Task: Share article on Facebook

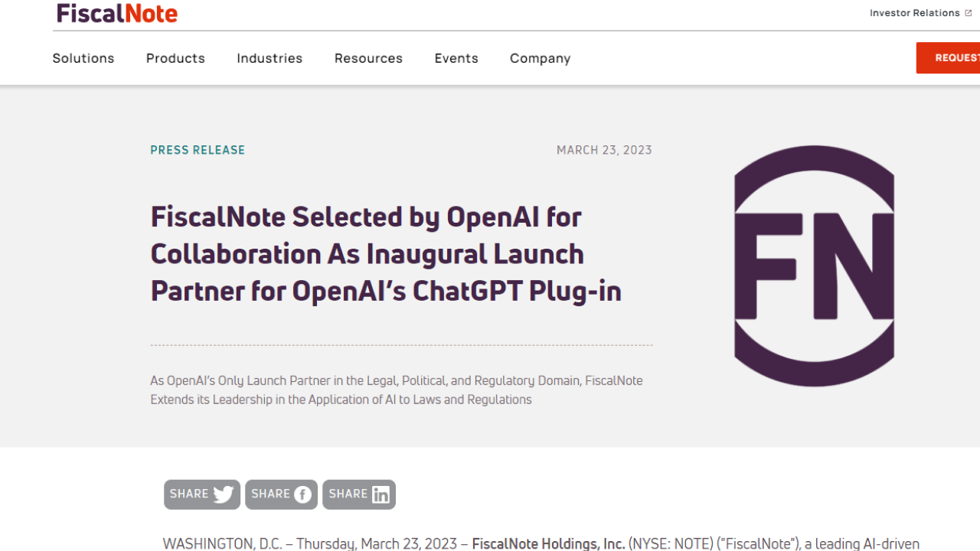Action: pos(281,494)
